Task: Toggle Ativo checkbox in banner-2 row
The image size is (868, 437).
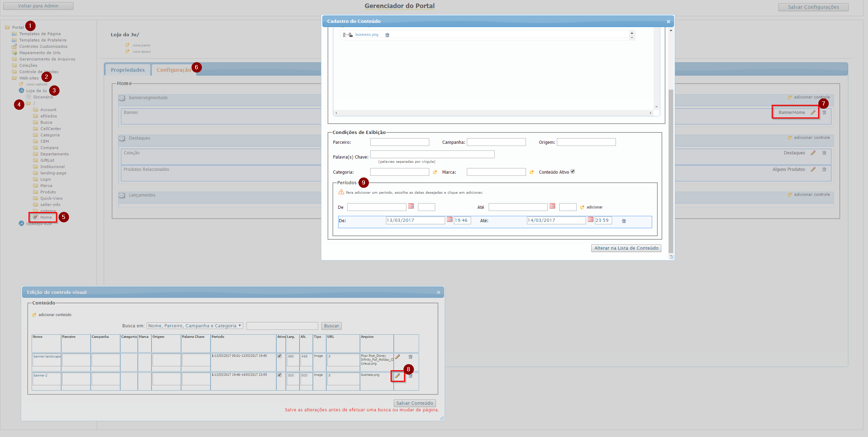Action: click(x=279, y=375)
